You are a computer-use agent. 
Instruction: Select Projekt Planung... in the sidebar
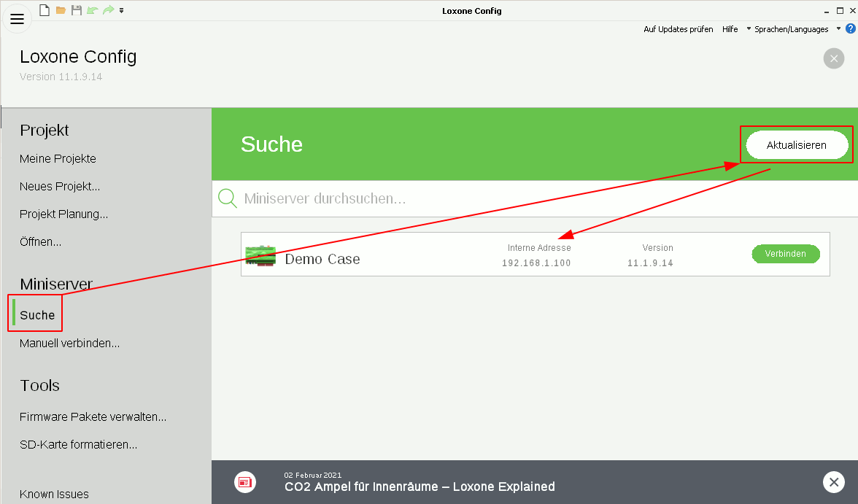64,214
